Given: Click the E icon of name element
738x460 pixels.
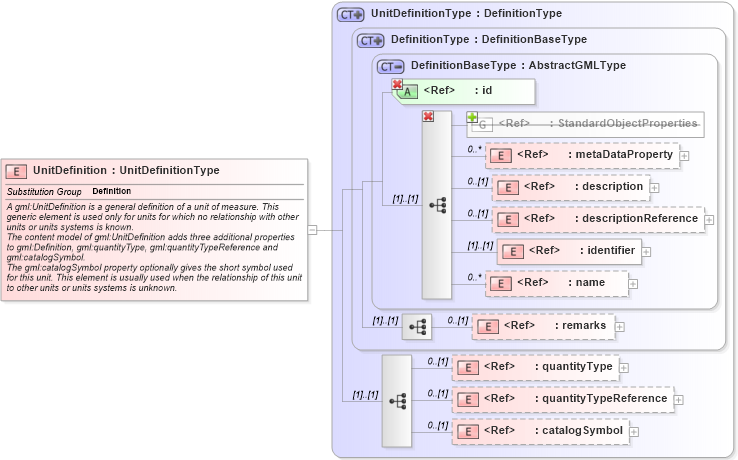Looking at the screenshot, I should (501, 284).
